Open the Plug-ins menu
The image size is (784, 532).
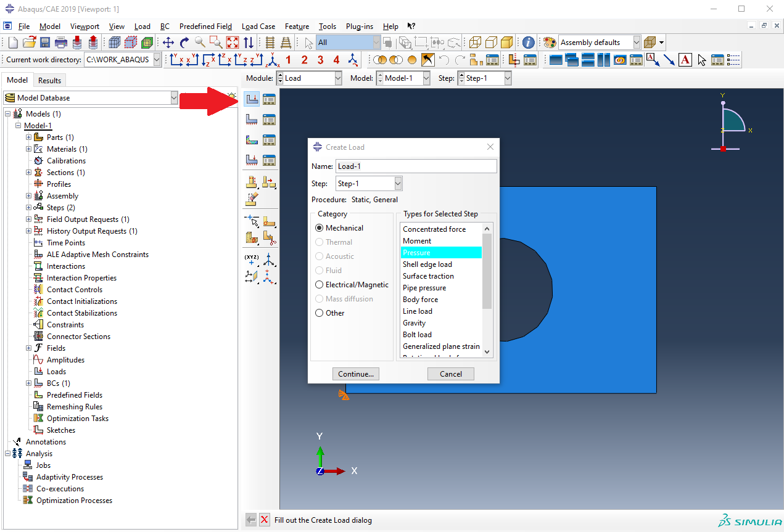coord(359,27)
